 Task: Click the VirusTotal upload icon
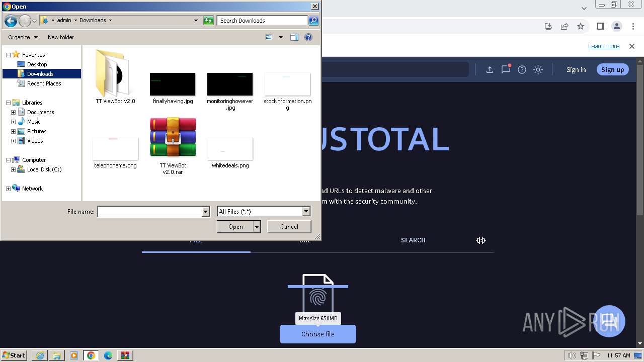(490, 70)
